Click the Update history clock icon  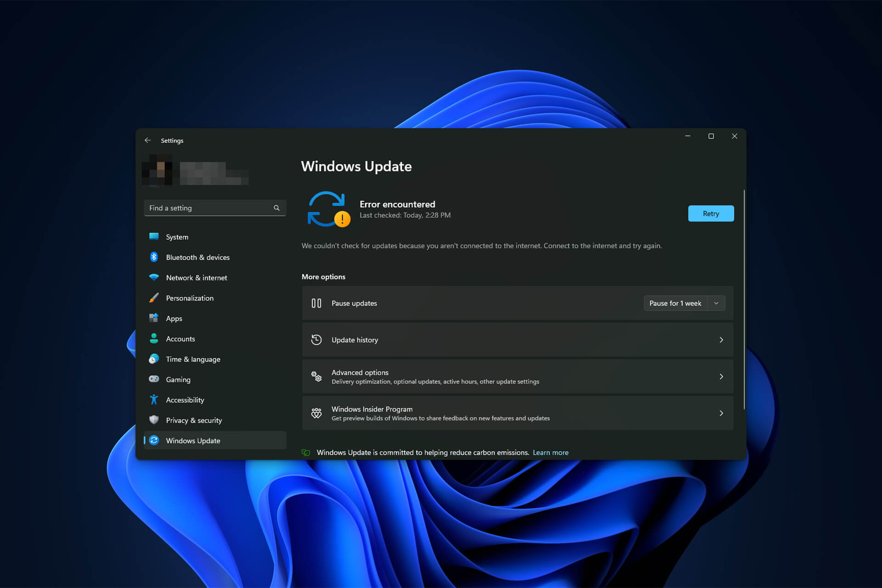(x=317, y=339)
